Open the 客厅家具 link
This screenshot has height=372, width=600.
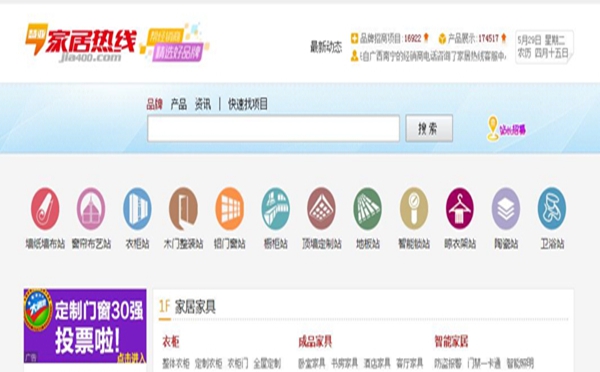410,363
